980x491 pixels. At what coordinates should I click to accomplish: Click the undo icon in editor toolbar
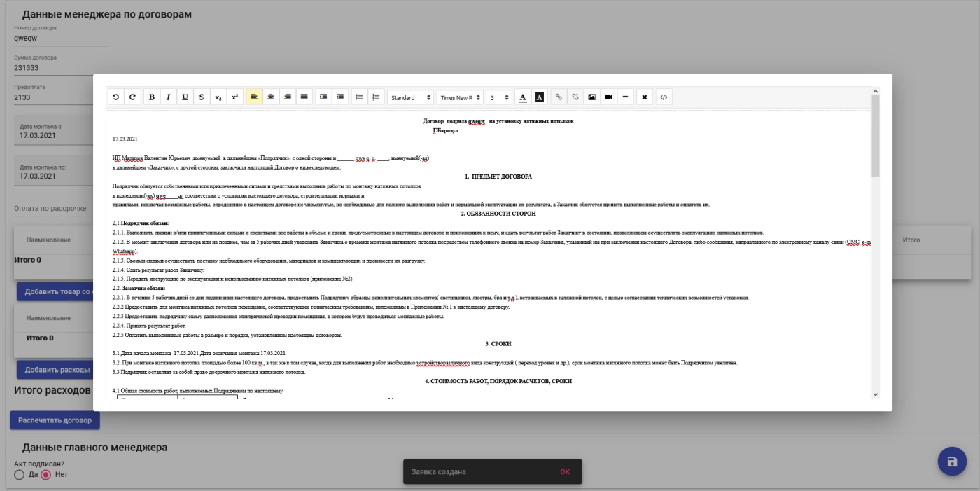(x=115, y=97)
